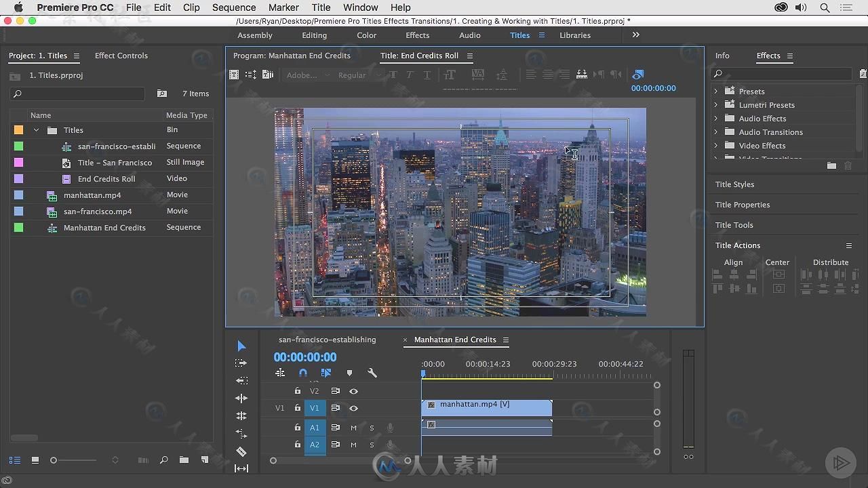Switch to Program: Manhattan End Credits tab
Image resolution: width=868 pixels, height=488 pixels.
292,56
